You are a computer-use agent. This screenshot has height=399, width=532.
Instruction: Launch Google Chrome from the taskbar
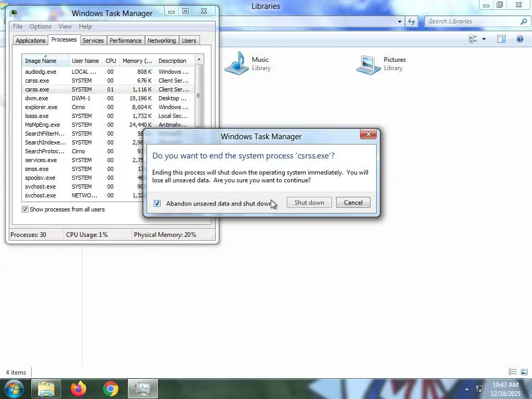(111, 389)
